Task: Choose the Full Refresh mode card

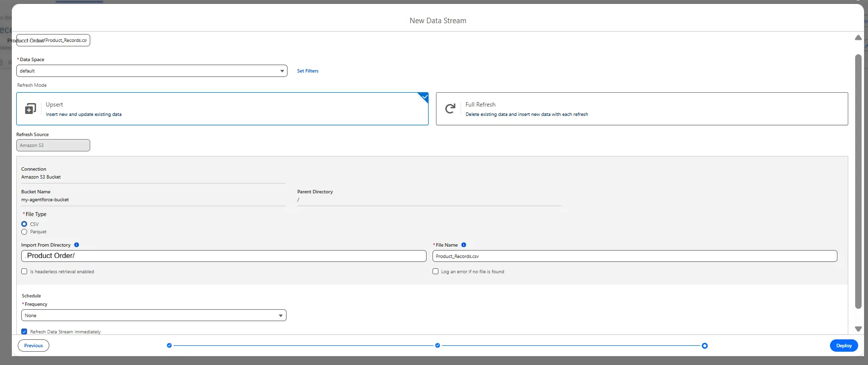Action: pos(642,109)
